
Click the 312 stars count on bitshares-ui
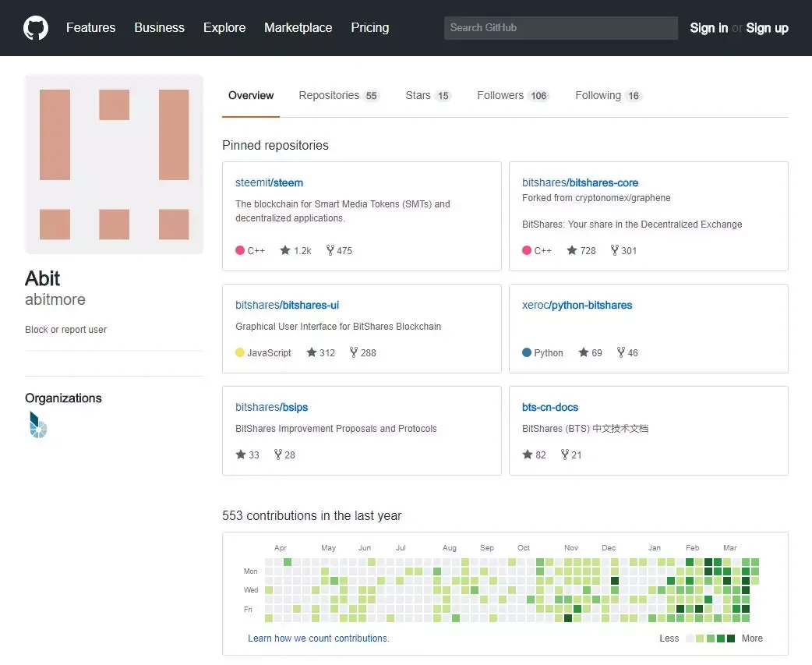pos(327,352)
